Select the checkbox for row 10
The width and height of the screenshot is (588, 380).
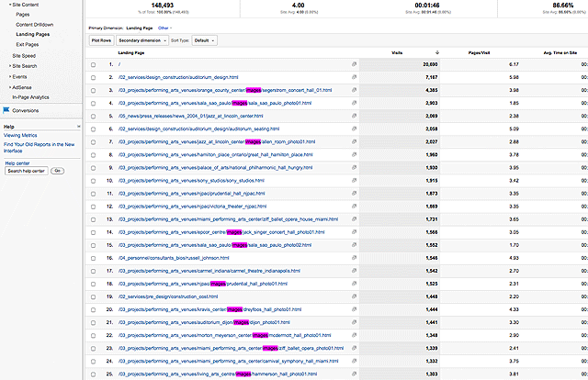coord(95,181)
